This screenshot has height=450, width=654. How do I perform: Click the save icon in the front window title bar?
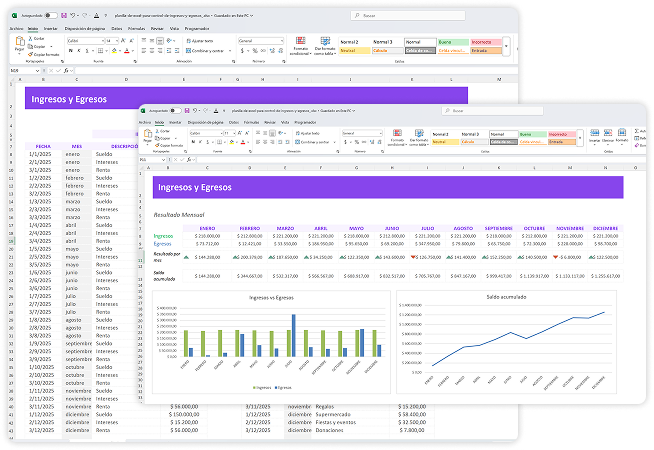coord(187,111)
